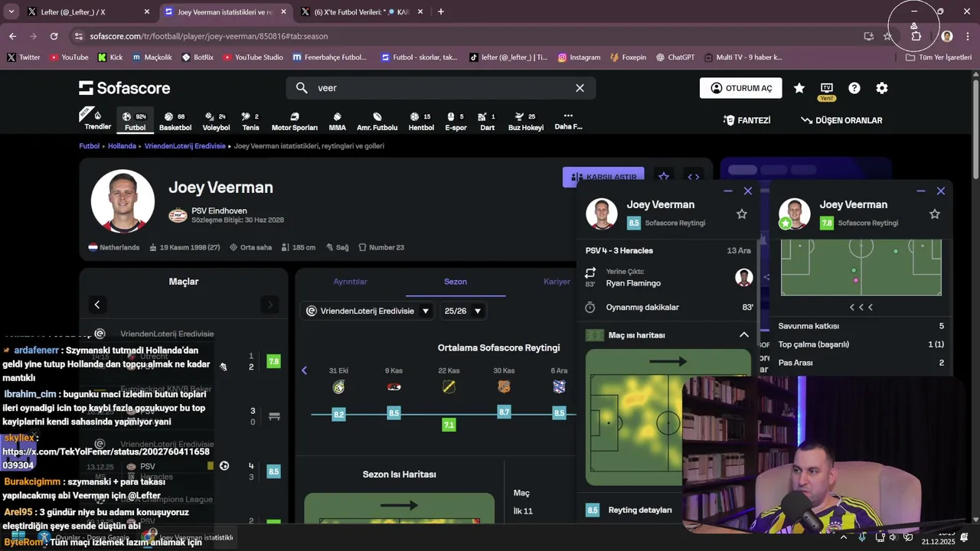This screenshot has width=980, height=551.
Task: Open the Voleybol category
Action: click(x=216, y=121)
